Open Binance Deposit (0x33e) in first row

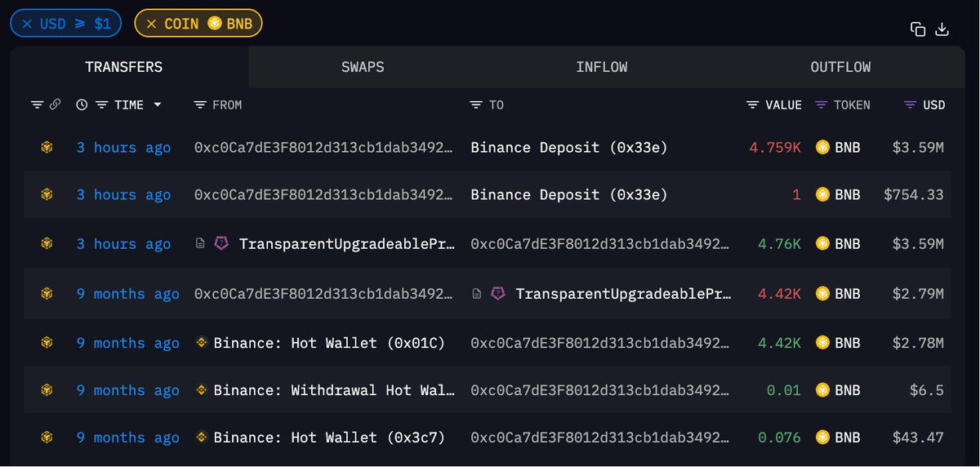pyautogui.click(x=569, y=147)
